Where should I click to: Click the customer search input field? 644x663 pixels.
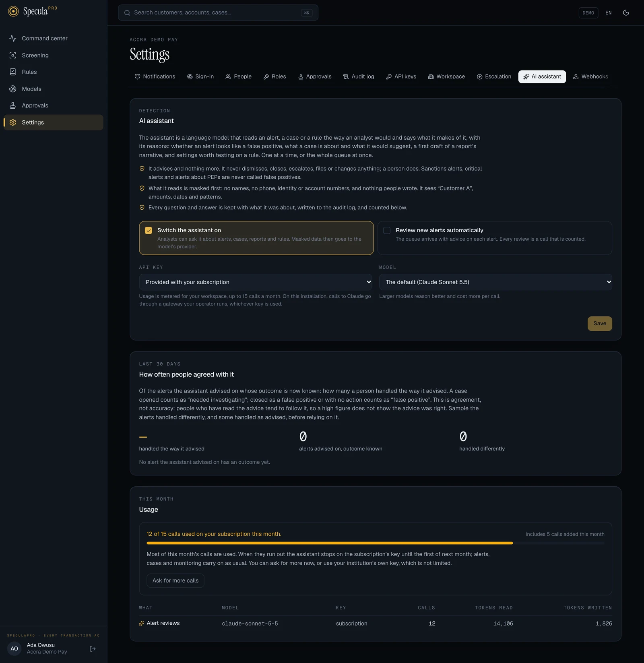click(218, 13)
